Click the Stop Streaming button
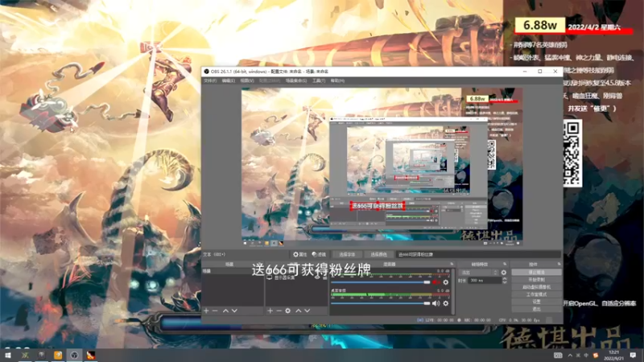 (536, 273)
